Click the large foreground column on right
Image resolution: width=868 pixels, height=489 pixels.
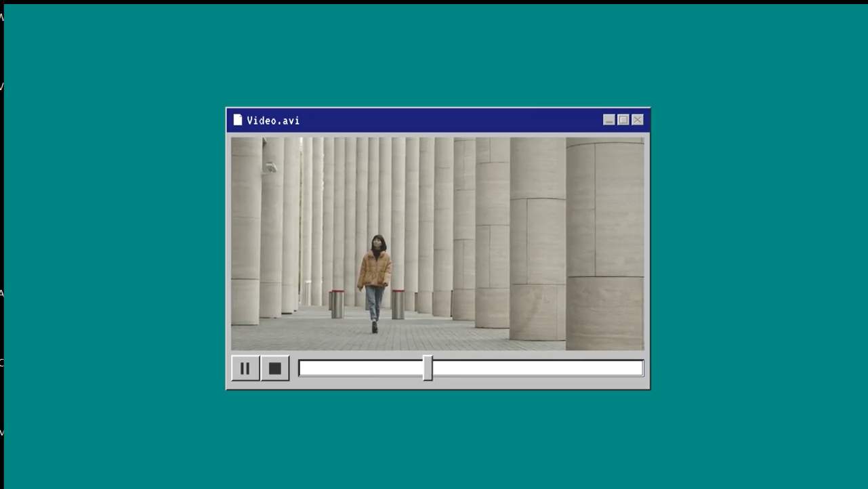pyautogui.click(x=604, y=244)
